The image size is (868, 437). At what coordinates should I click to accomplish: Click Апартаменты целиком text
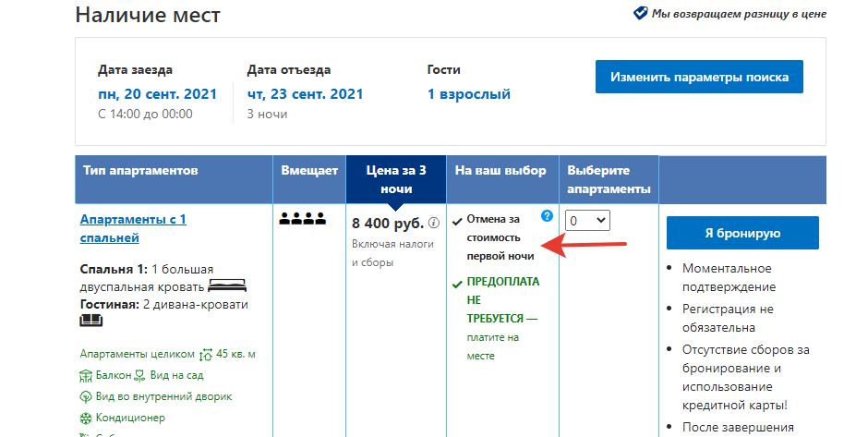pos(138,354)
